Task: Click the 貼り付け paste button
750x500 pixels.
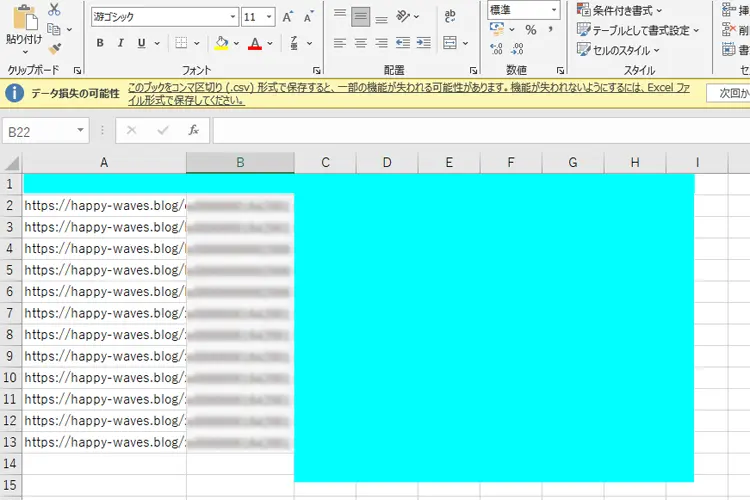Action: [22, 27]
